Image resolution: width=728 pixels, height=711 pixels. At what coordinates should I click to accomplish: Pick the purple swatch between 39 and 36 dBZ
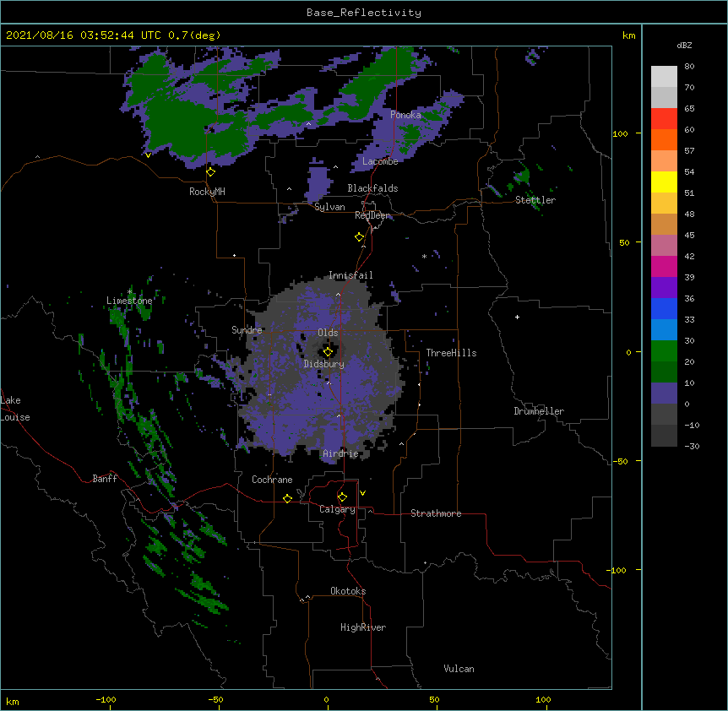pyautogui.click(x=664, y=287)
